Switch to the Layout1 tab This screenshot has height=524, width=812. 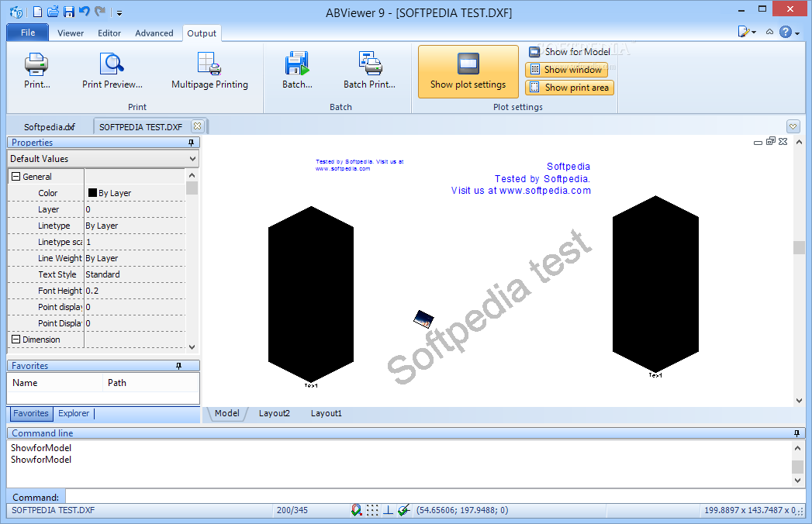[327, 413]
